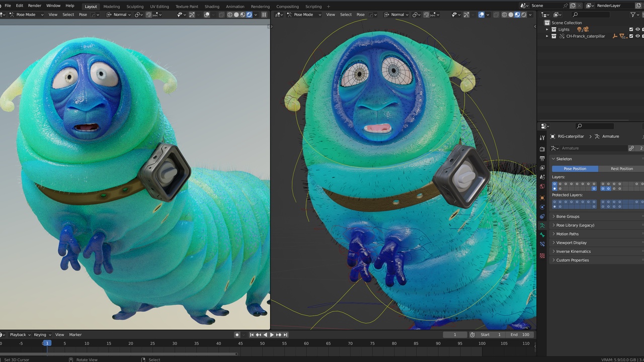644x362 pixels.
Task: Enable the first armature layer button
Action: [x=554, y=184]
